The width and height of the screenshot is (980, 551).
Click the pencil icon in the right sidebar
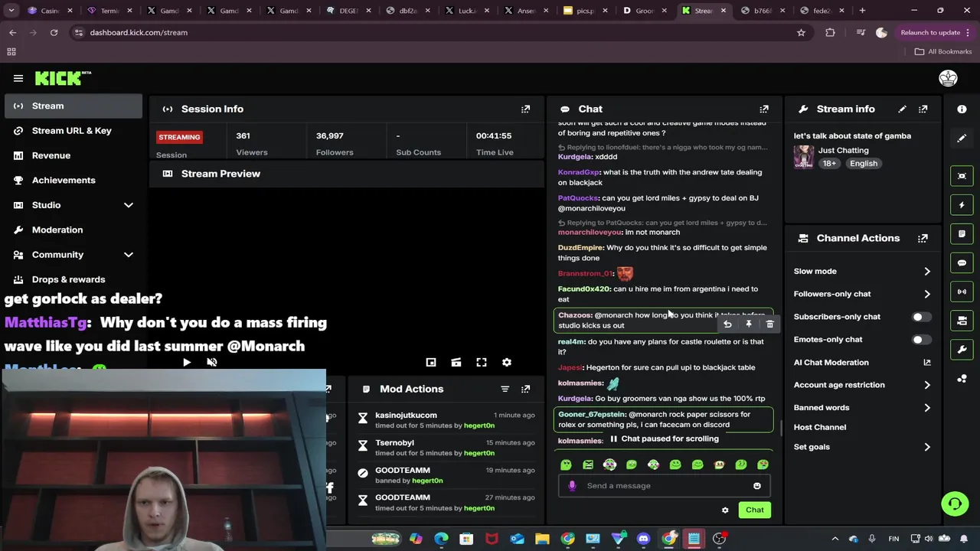pyautogui.click(x=962, y=139)
